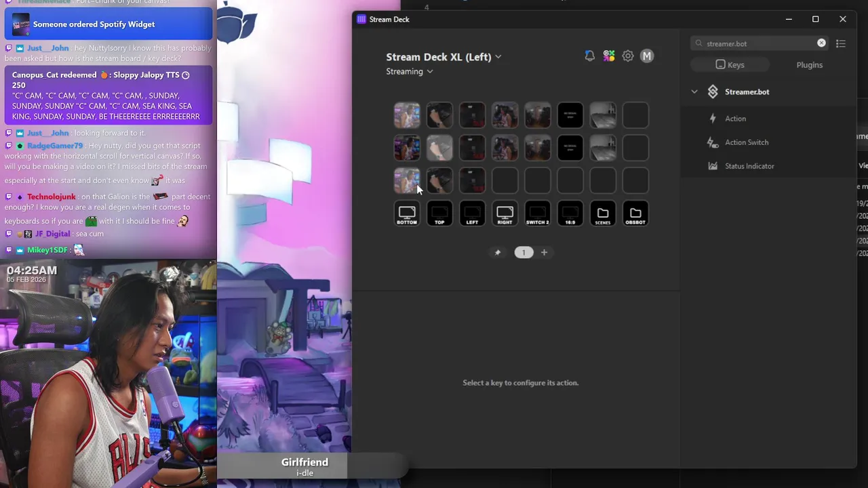This screenshot has height=488, width=868.
Task: Select the 16:9 key
Action: coord(570,213)
